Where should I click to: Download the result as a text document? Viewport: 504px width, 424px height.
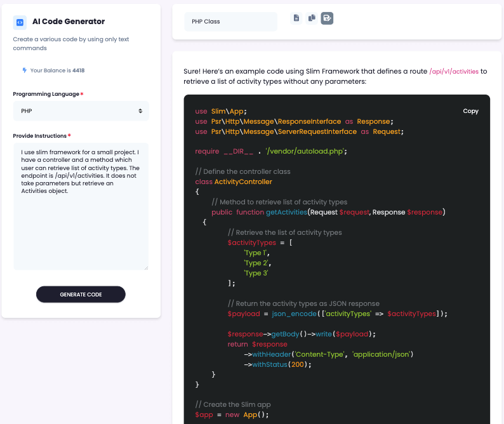pyautogui.click(x=296, y=18)
